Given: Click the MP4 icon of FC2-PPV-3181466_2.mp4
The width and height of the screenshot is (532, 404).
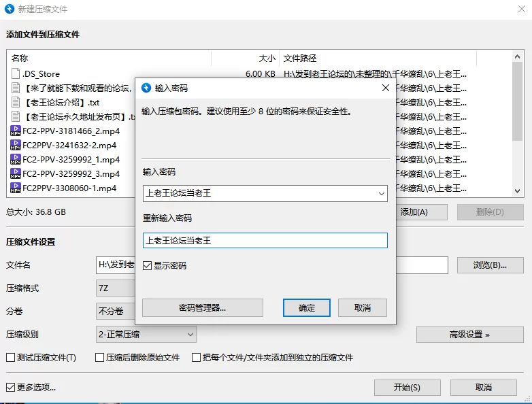Looking at the screenshot, I should click(x=16, y=131).
